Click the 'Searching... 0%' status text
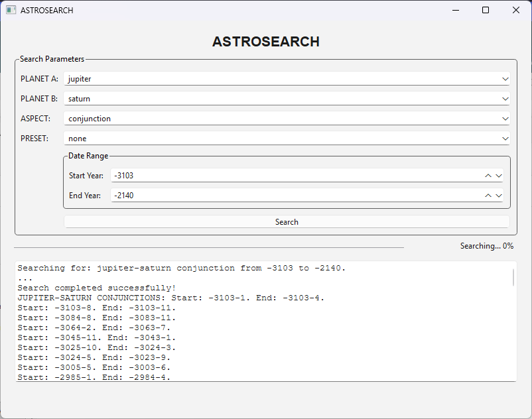The height and width of the screenshot is (419, 532). pos(486,246)
